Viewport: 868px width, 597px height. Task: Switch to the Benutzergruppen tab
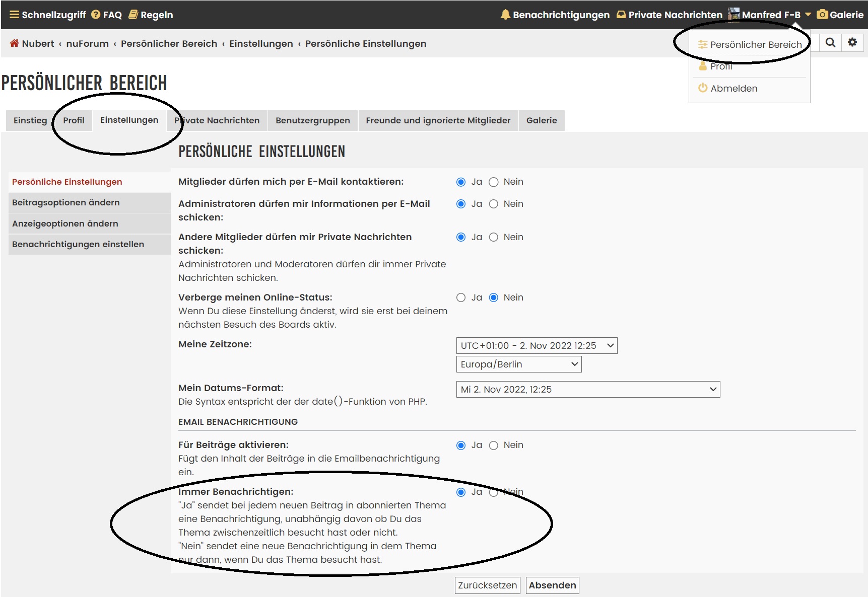312,121
